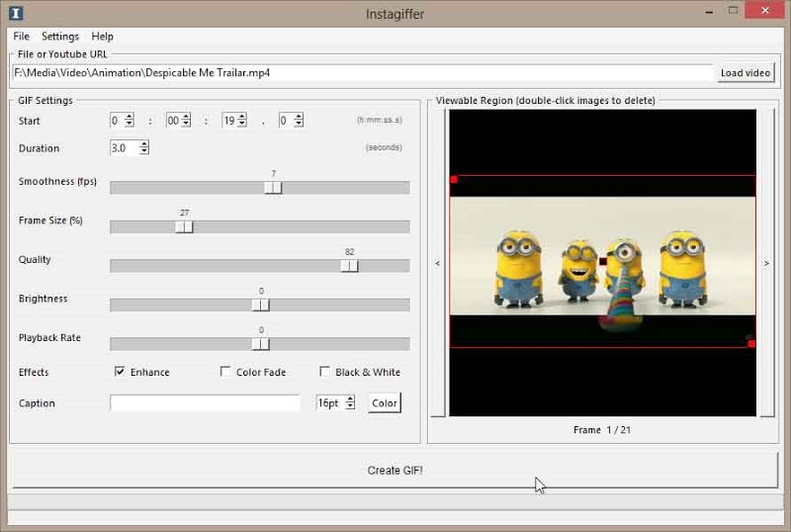Screen dimensions: 791x532
Task: Minimize the Instagiffer window
Action: click(709, 11)
